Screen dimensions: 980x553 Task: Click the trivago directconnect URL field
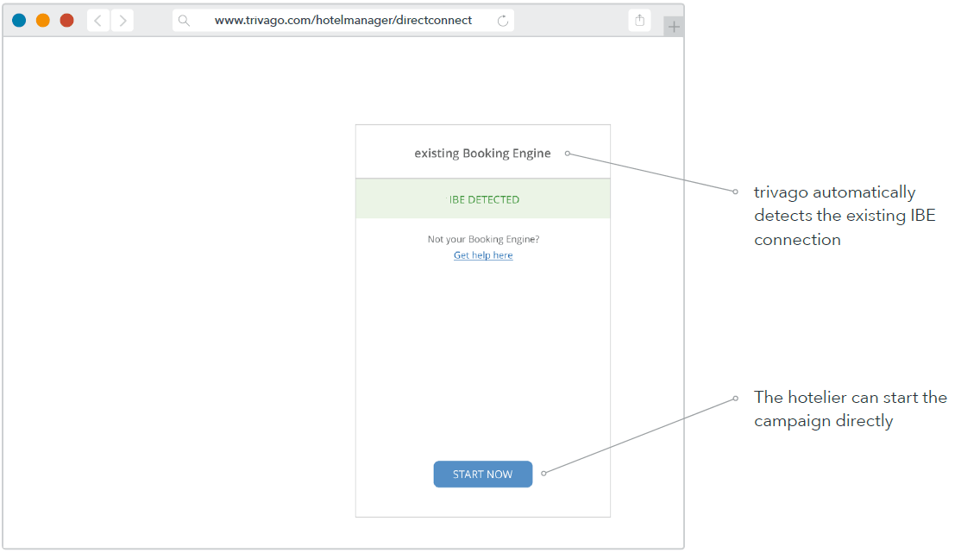(343, 21)
